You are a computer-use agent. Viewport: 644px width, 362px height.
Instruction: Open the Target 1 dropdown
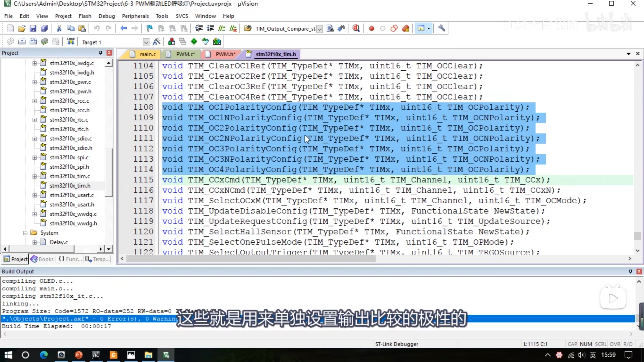[x=146, y=42]
